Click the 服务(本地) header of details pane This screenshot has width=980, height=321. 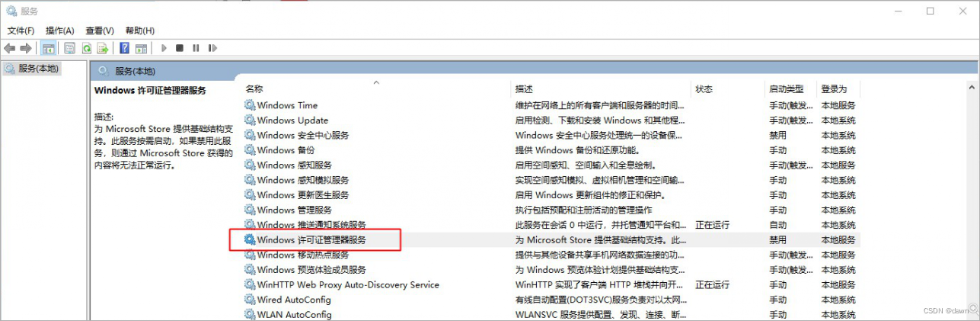click(x=135, y=71)
